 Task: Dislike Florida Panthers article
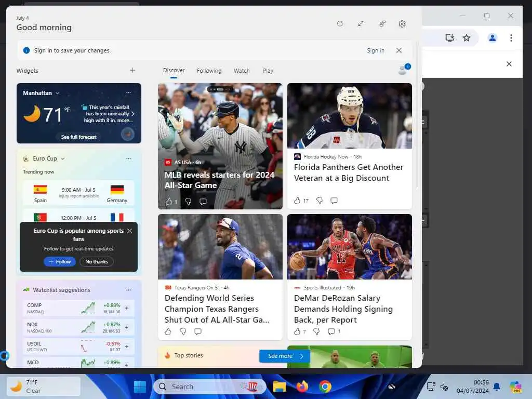[320, 201]
